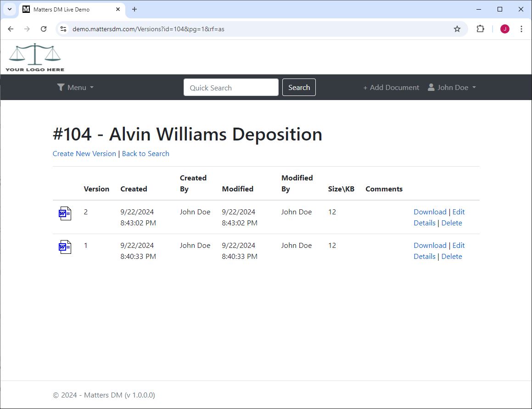Delete version 1 of the document

click(452, 257)
